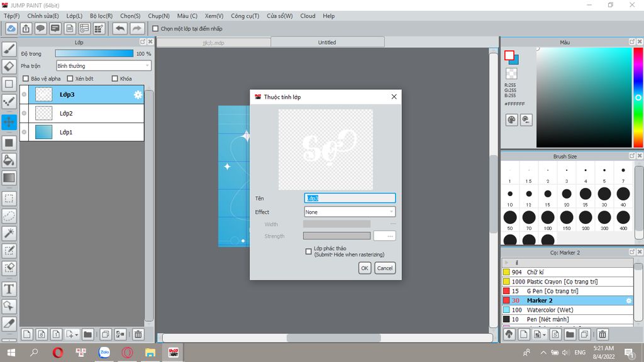Open Marker 2 brush settings gear
Image resolution: width=644 pixels, height=362 pixels.
coord(628,301)
